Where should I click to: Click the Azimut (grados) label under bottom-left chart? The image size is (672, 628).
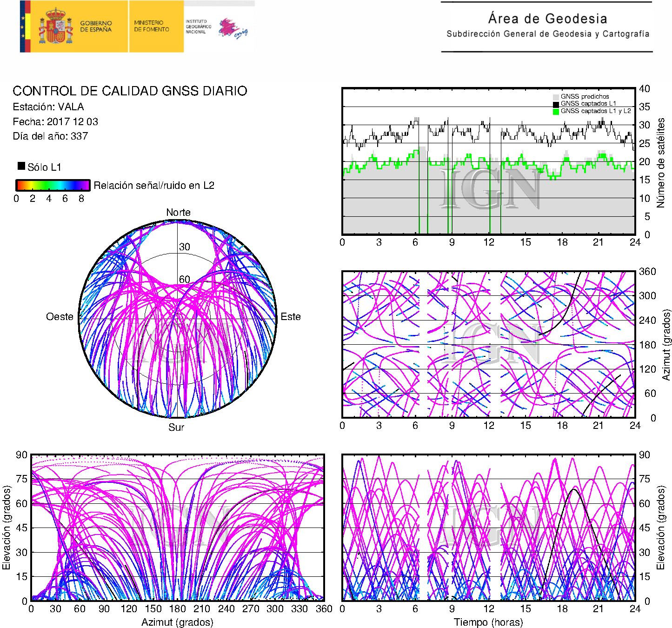(x=177, y=622)
